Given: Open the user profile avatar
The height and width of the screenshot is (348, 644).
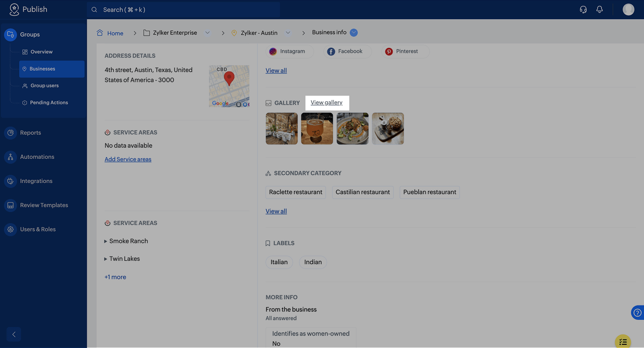Looking at the screenshot, I should 628,9.
